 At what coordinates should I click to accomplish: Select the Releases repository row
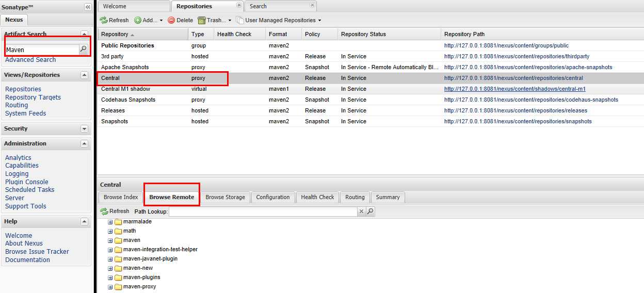coord(371,111)
